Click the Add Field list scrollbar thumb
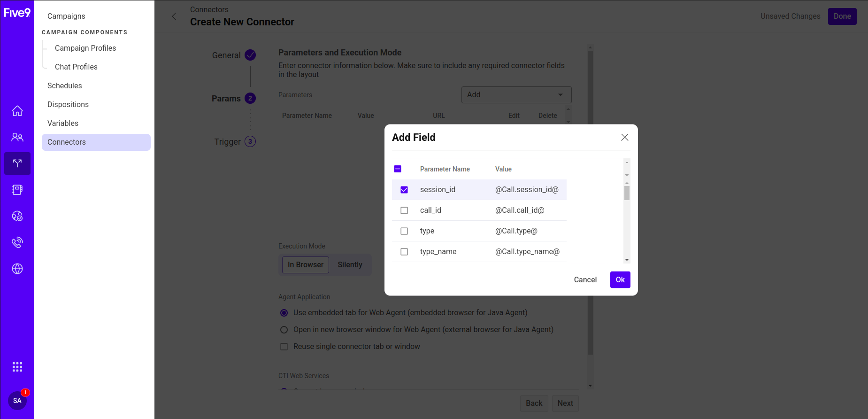This screenshot has height=419, width=868. (627, 193)
